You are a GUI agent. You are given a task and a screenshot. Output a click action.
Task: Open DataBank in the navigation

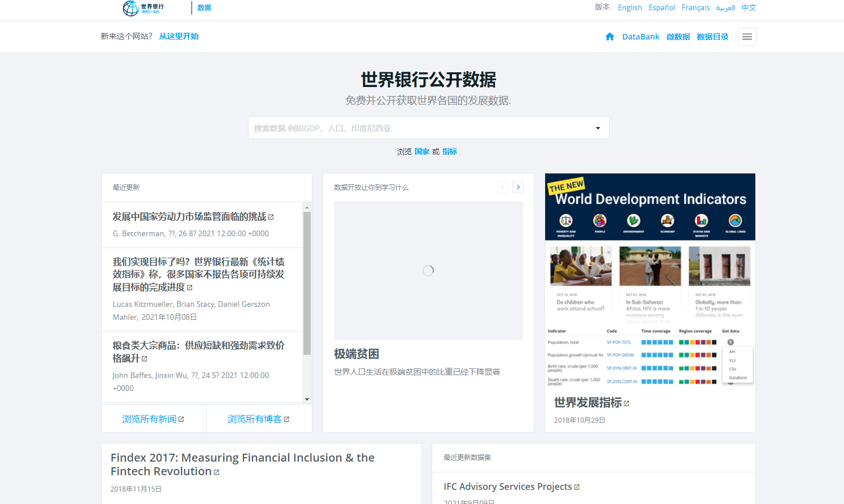coord(641,37)
